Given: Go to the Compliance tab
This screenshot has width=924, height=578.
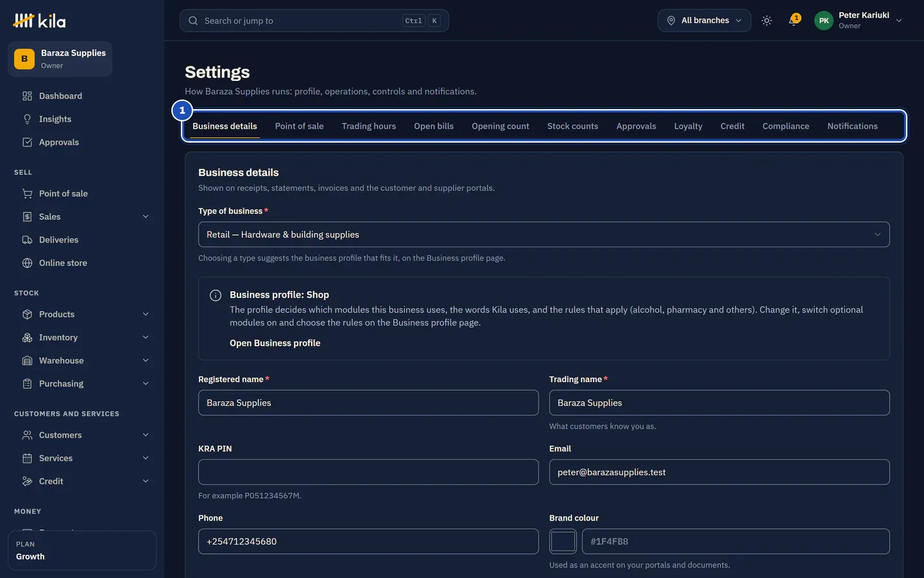Looking at the screenshot, I should point(785,126).
